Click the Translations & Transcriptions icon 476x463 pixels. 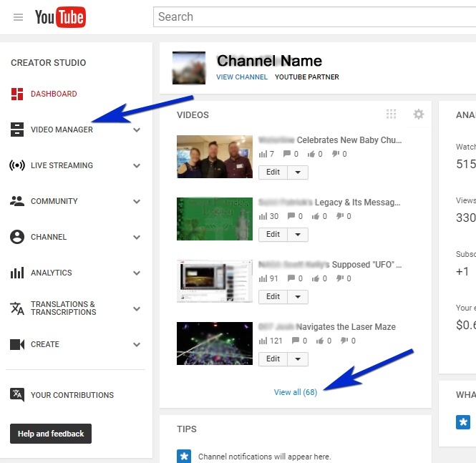pyautogui.click(x=17, y=308)
